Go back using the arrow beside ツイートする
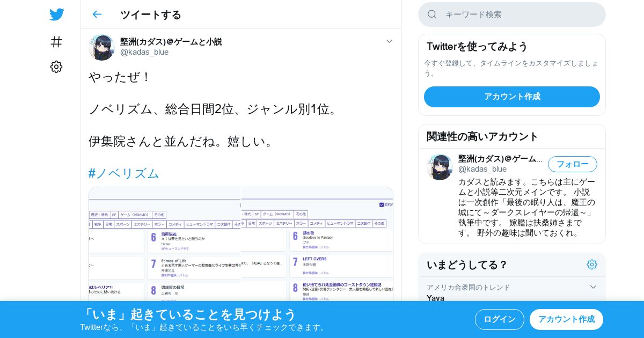Screen dimensions: 644x338 click(x=97, y=14)
